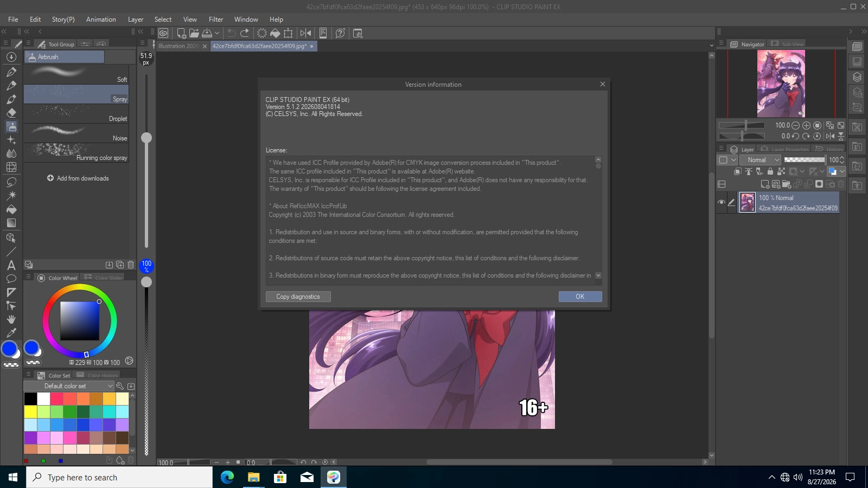Viewport: 868px width, 488px height.
Task: Zoom in in the Navigator panel
Action: pos(806,125)
